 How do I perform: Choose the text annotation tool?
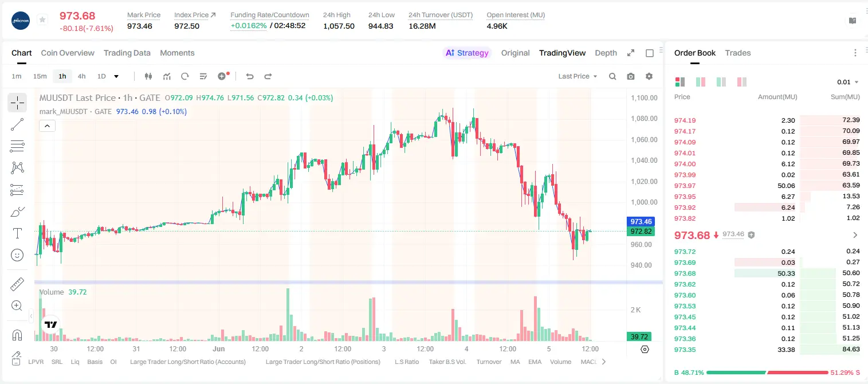point(17,233)
